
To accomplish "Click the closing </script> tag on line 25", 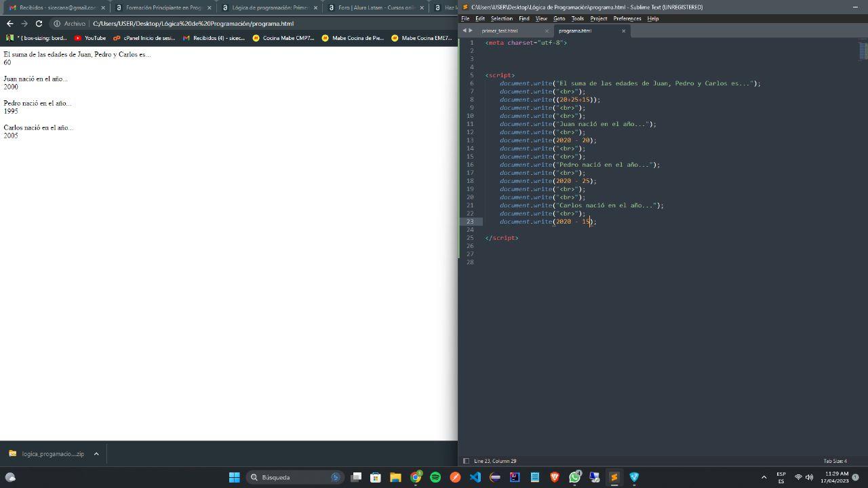I will point(502,238).
